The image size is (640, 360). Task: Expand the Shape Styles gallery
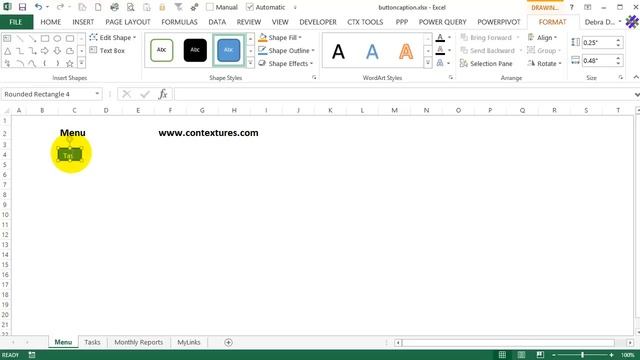(250, 63)
